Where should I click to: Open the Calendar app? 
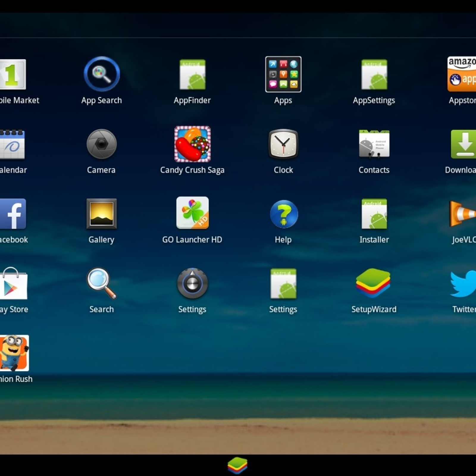pos(12,144)
